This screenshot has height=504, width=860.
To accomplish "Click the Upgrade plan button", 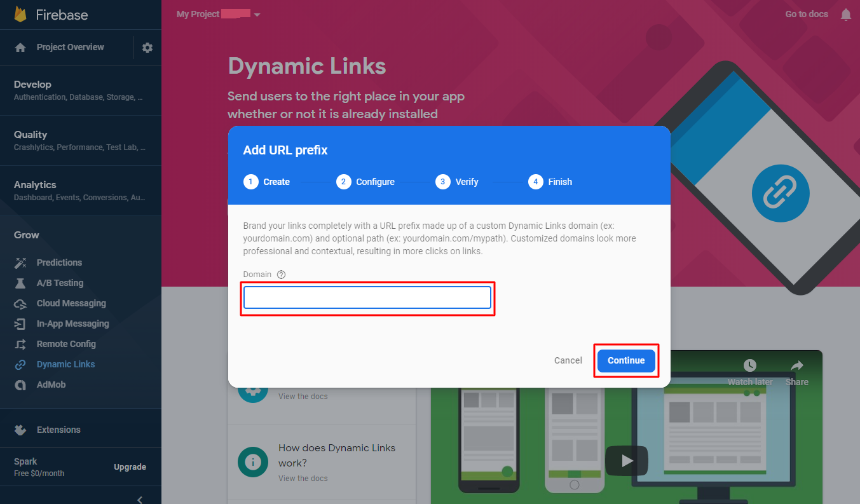I will 130,467.
